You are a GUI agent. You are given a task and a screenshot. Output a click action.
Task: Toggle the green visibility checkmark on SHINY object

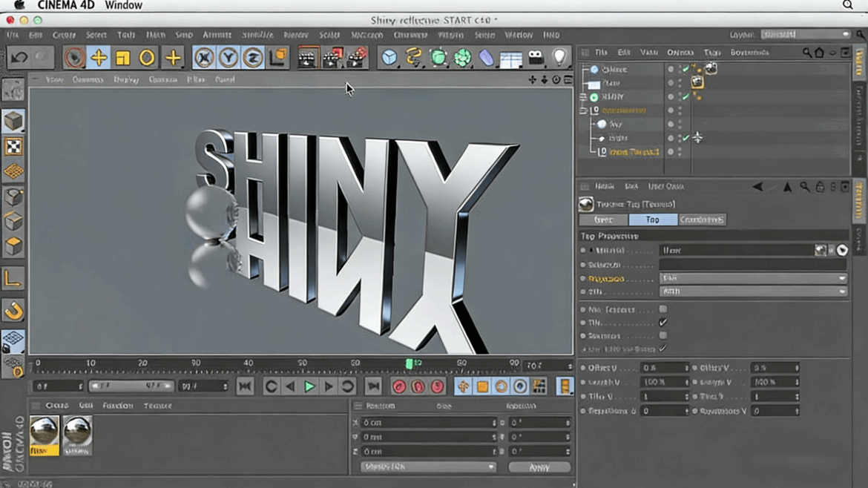(685, 96)
